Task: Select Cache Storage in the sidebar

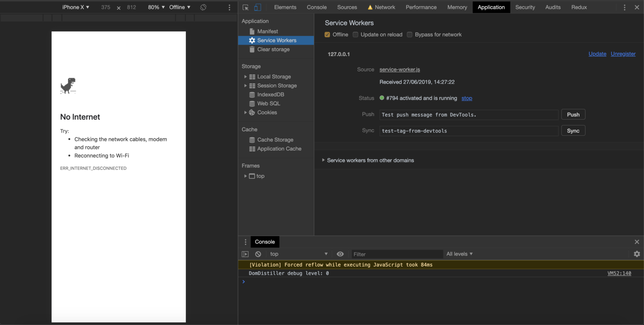Action: [275, 140]
